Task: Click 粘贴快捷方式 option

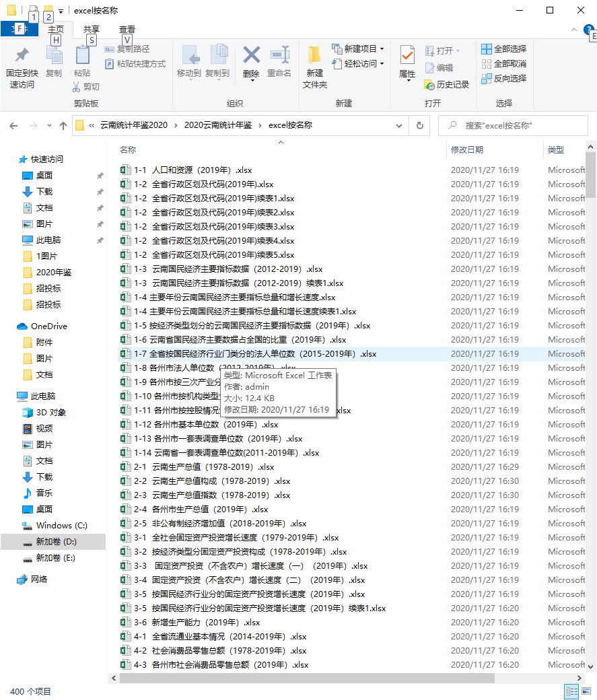Action: pos(135,64)
